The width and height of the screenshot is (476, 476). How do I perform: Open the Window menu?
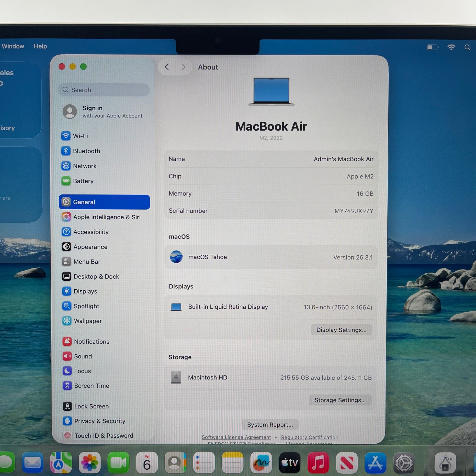(13, 46)
